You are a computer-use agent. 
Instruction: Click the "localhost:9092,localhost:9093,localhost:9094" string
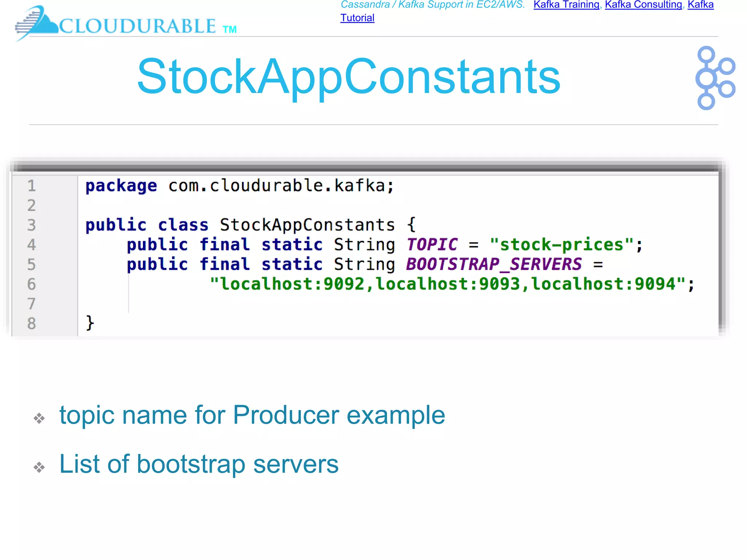click(x=448, y=284)
